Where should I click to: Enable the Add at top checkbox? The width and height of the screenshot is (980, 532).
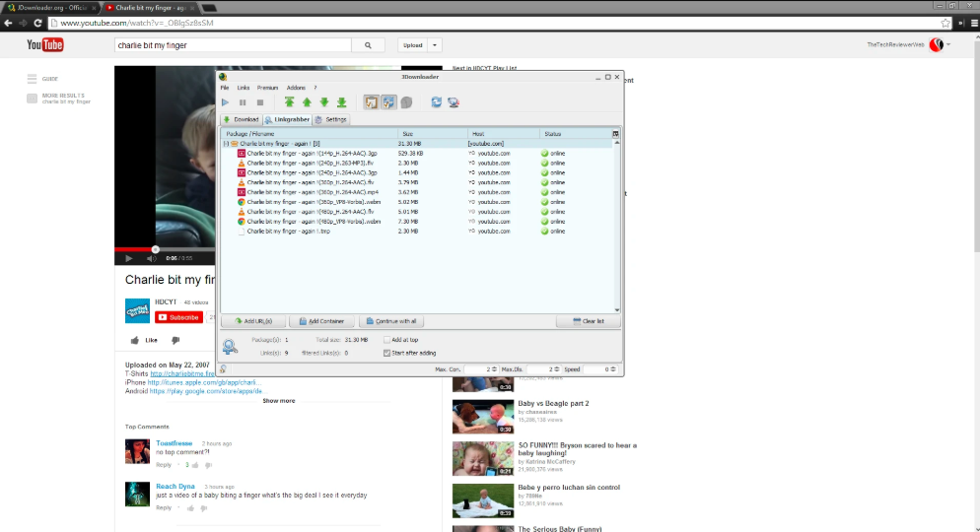[x=386, y=340]
